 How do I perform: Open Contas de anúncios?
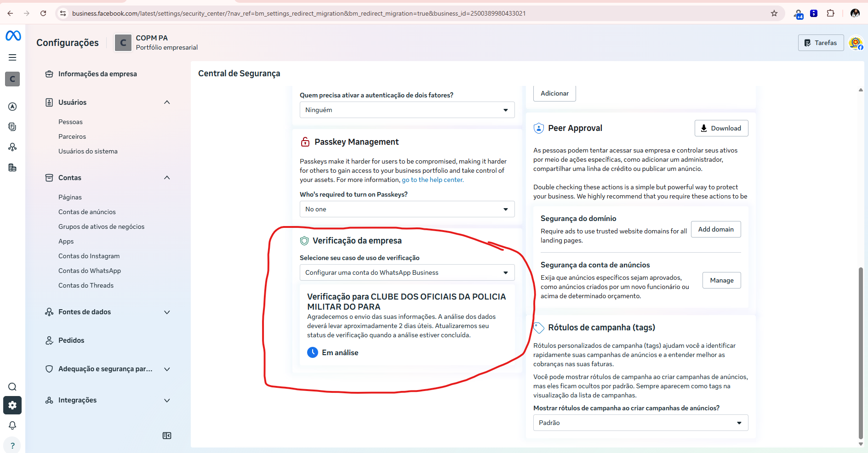(x=87, y=212)
